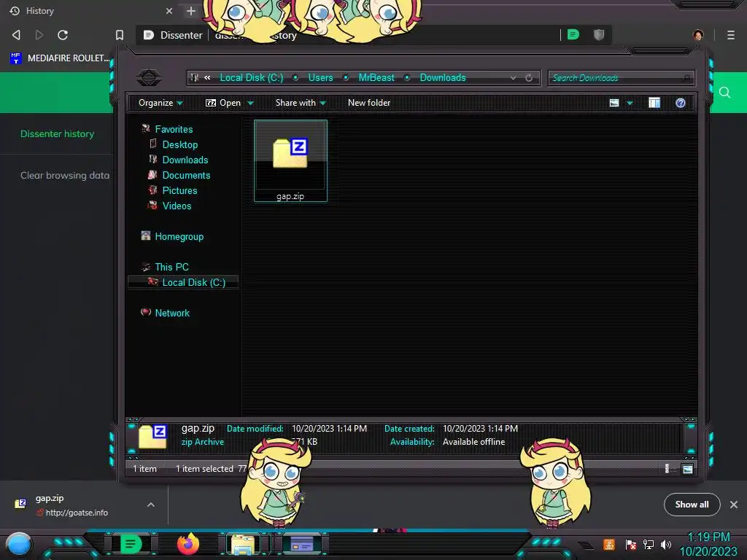Click the history search magnifier icon
Image resolution: width=747 pixels, height=560 pixels.
point(724,93)
